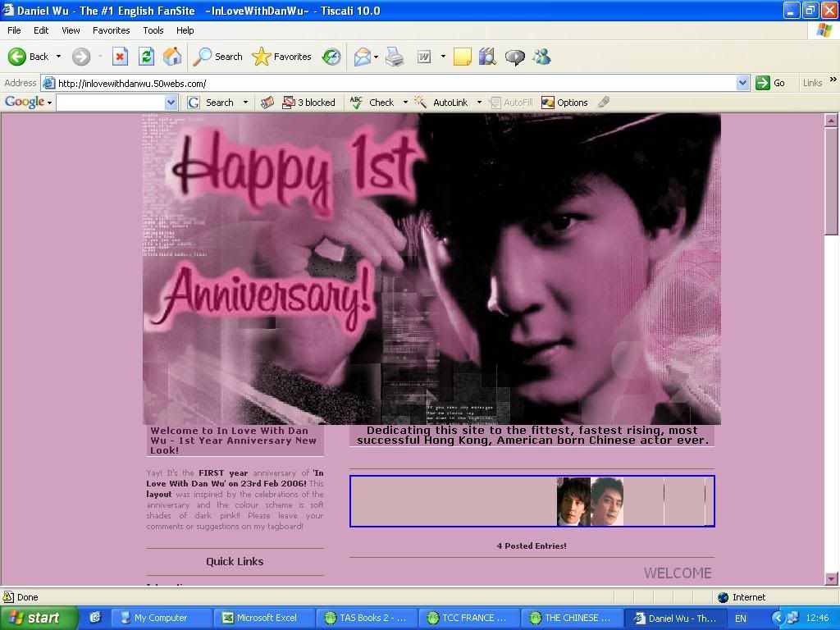The height and width of the screenshot is (630, 840).
Task: Open the Help menu
Action: point(185,30)
